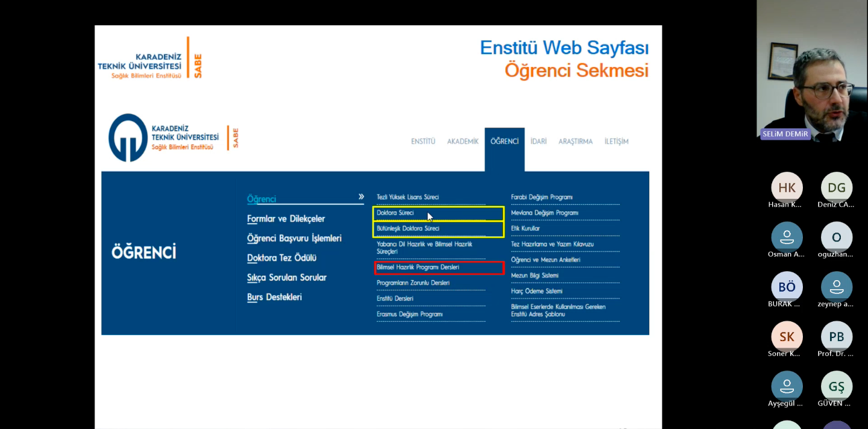Select the O avatar for oguzhan

(837, 237)
